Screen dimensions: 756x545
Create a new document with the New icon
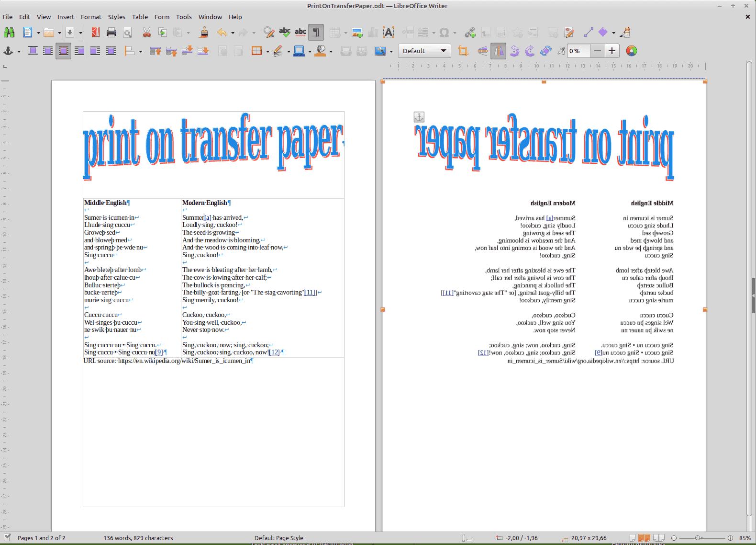click(28, 33)
